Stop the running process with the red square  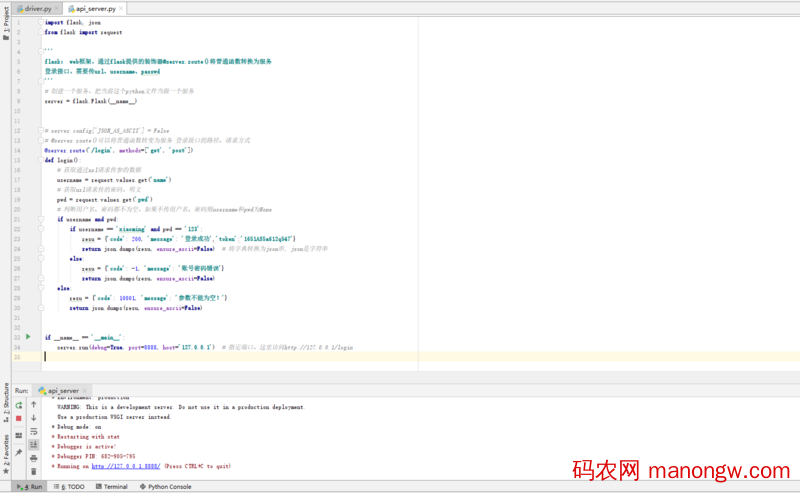pyautogui.click(x=19, y=418)
